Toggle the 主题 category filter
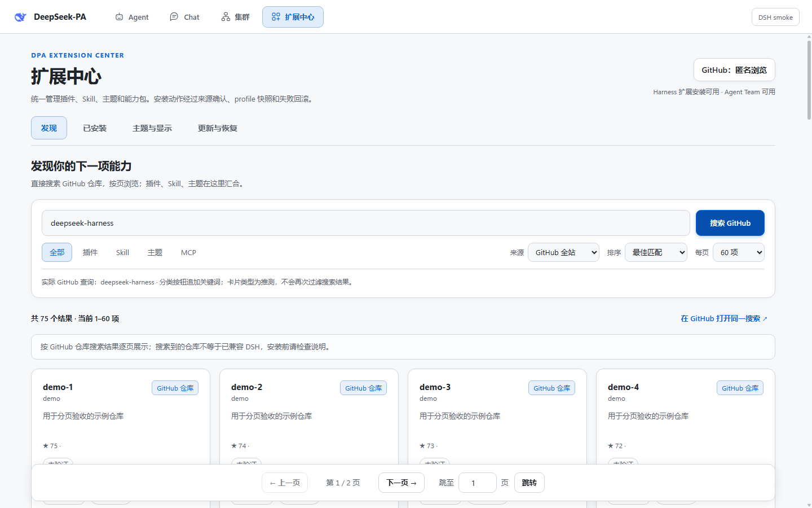This screenshot has height=508, width=812. coord(155,252)
